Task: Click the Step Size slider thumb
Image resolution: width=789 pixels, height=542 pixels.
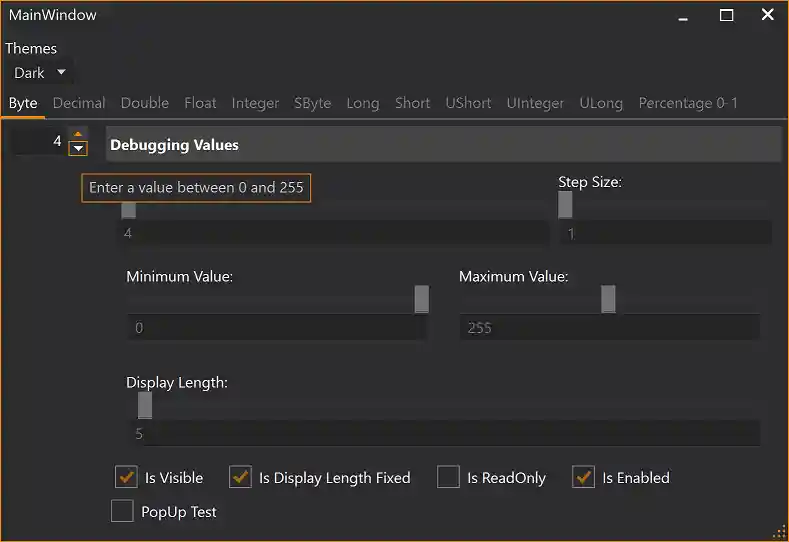Action: pyautogui.click(x=565, y=205)
